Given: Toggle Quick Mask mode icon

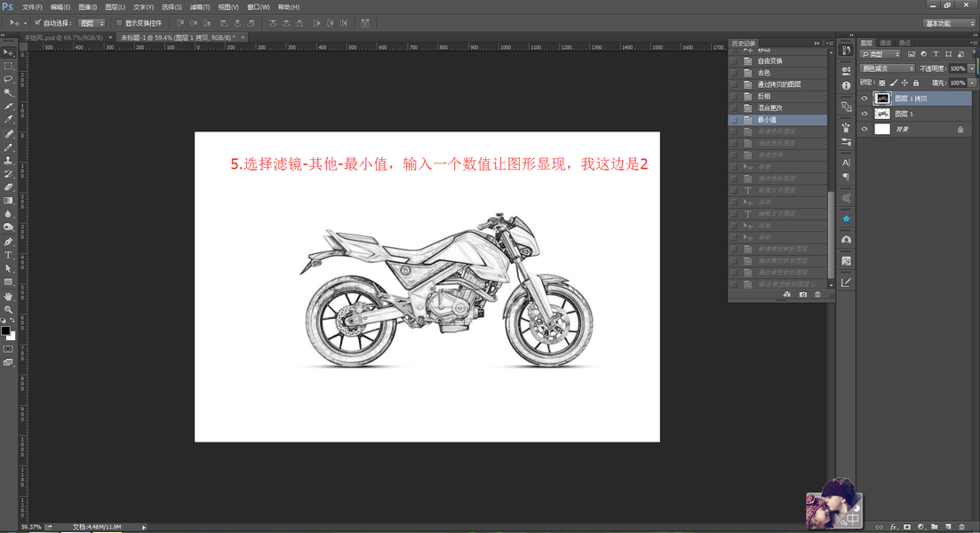Looking at the screenshot, I should [8, 348].
